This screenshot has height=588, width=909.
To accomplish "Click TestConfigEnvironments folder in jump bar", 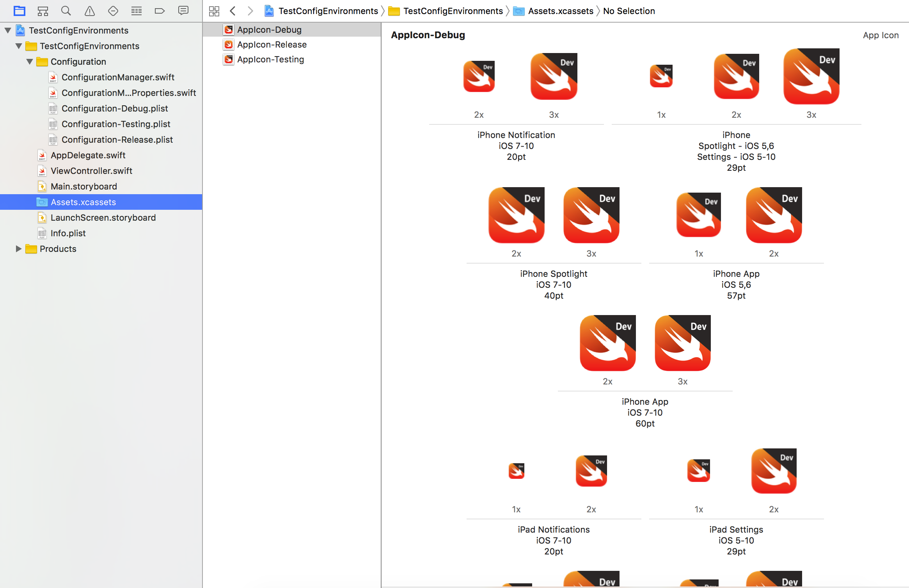I will click(446, 11).
